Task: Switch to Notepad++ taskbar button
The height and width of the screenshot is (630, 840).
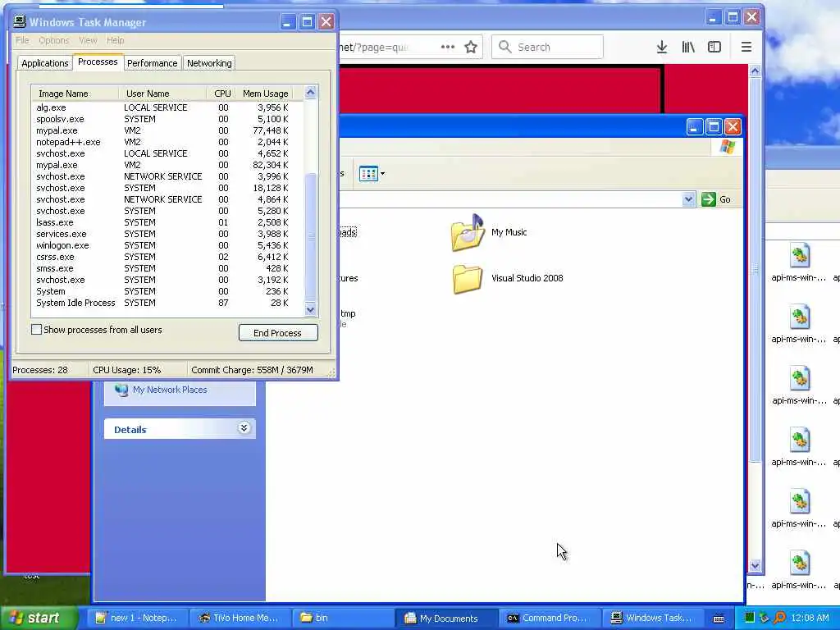Action: click(137, 618)
